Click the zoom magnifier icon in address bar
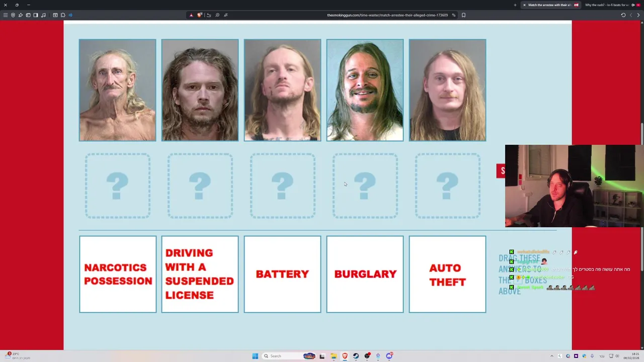644x362 pixels. click(x=217, y=15)
